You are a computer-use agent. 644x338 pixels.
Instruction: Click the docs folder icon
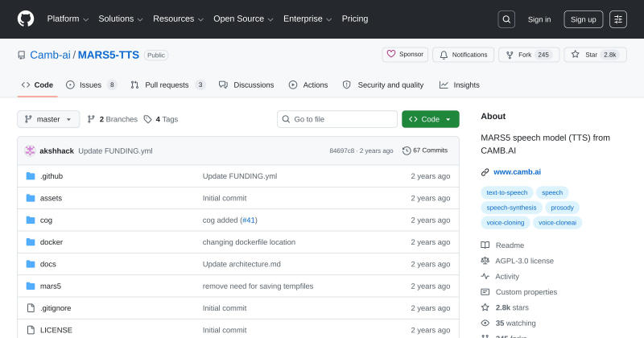[31, 264]
